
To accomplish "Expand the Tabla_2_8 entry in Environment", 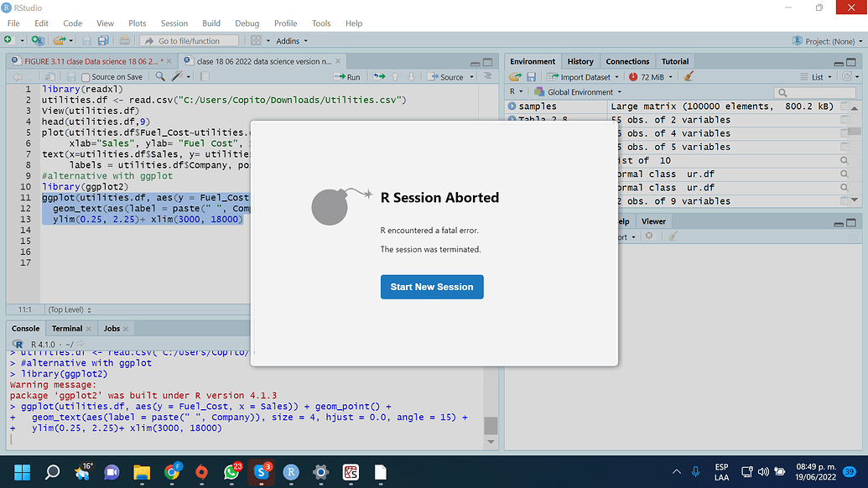I will (512, 120).
